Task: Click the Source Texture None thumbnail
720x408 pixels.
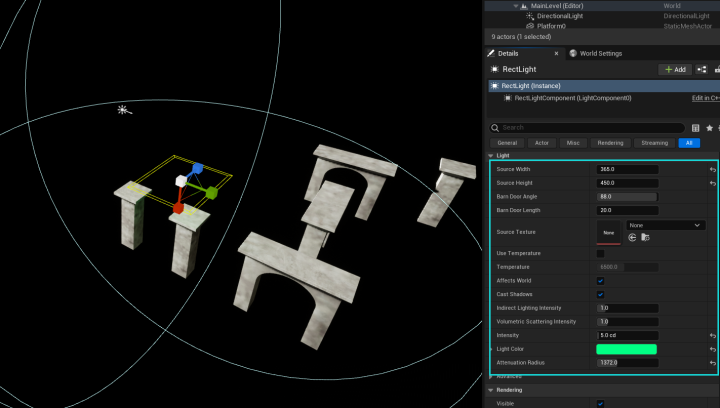Action: coord(608,232)
